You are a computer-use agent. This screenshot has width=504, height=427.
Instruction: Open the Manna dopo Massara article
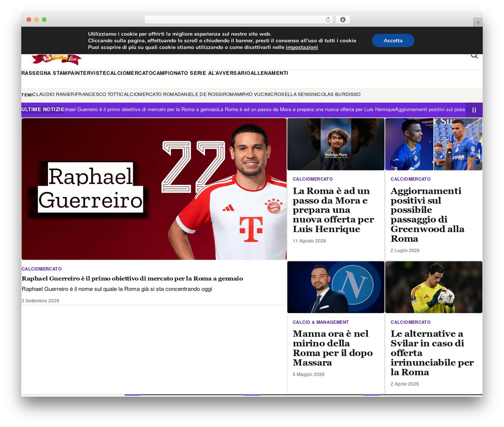click(x=333, y=348)
